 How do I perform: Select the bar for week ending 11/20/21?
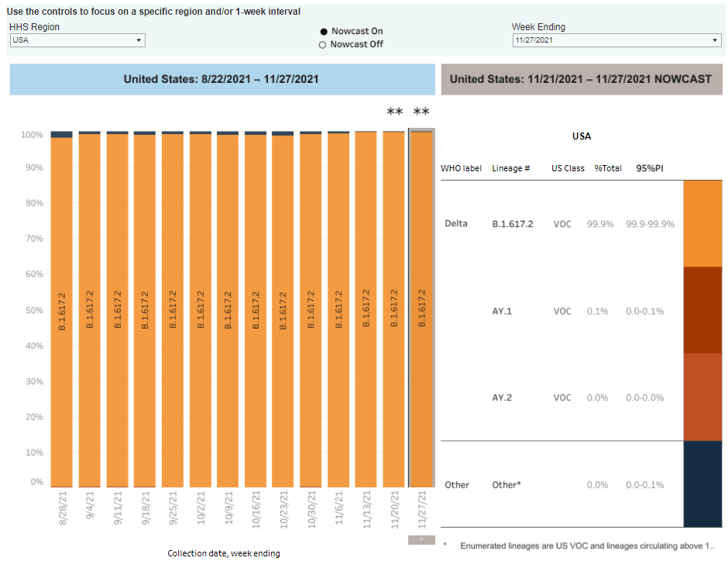pyautogui.click(x=394, y=310)
